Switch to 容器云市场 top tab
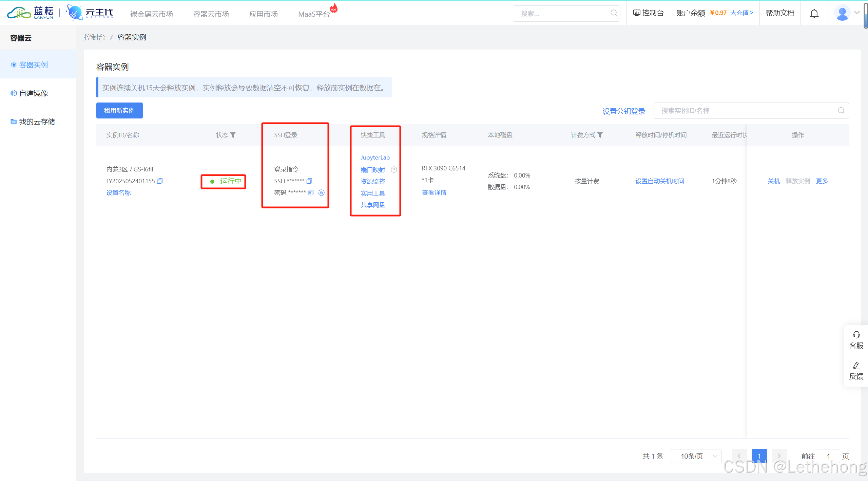868x481 pixels. [x=211, y=14]
